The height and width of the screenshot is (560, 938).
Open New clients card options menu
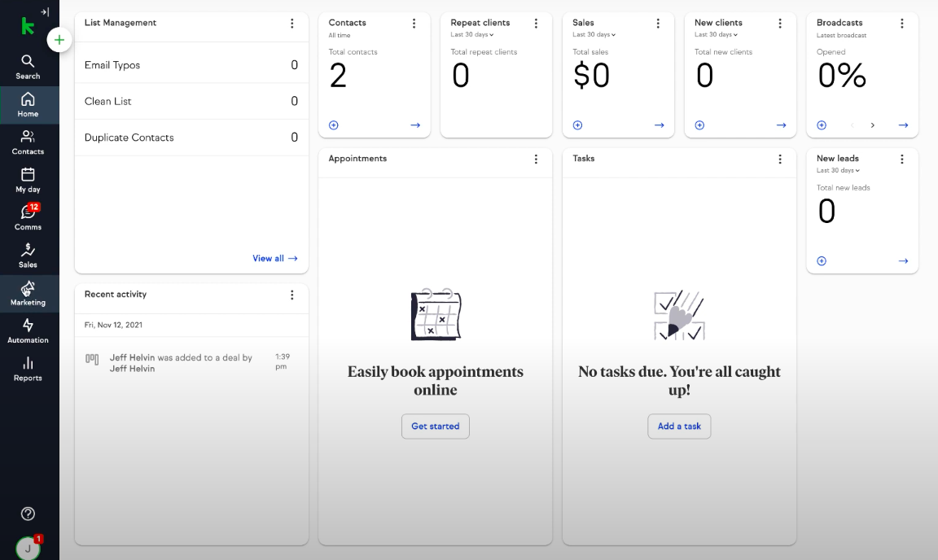[780, 24]
